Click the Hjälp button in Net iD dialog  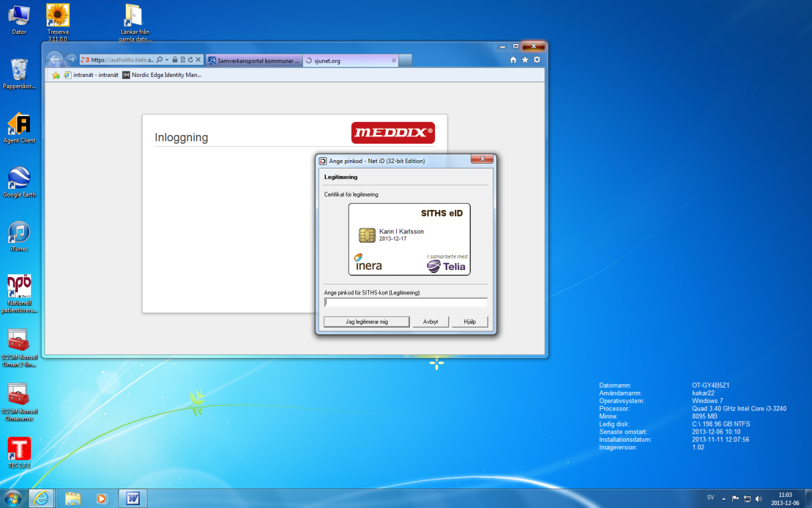tap(470, 321)
